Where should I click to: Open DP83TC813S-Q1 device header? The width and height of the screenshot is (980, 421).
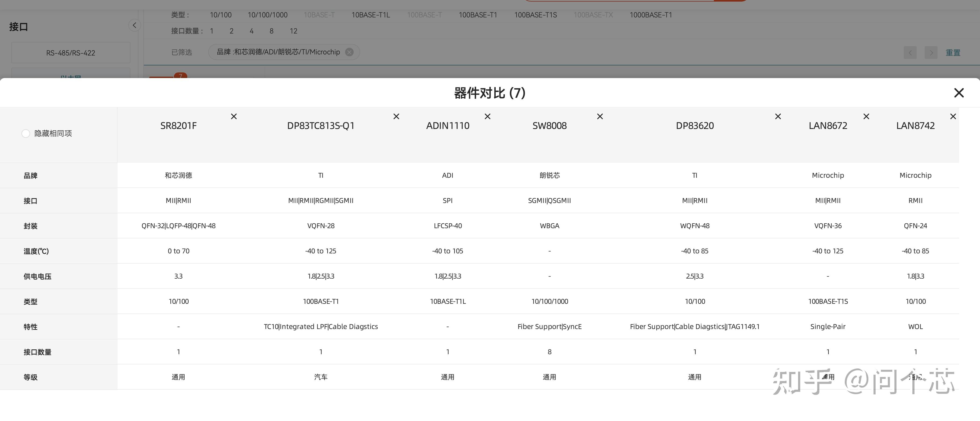(x=321, y=125)
